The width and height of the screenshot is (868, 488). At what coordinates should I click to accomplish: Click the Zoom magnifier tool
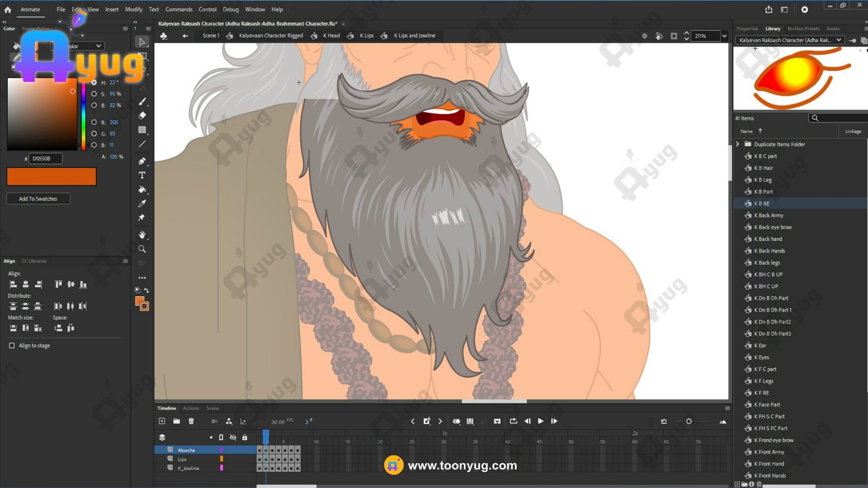142,249
